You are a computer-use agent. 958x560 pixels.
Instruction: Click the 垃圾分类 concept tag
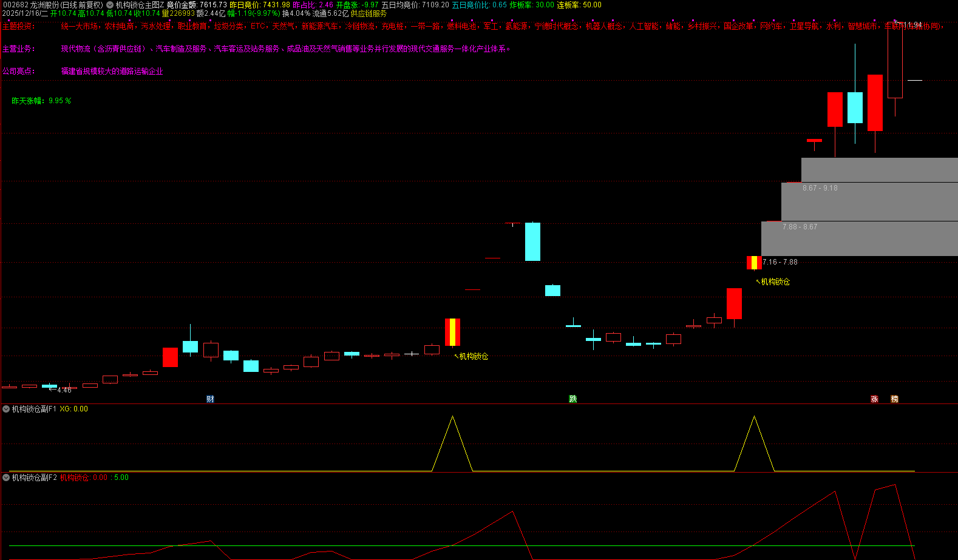click(x=228, y=27)
